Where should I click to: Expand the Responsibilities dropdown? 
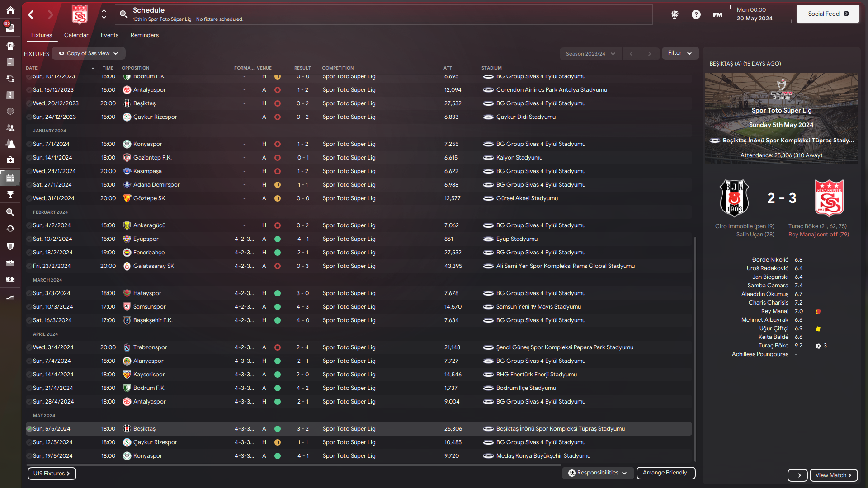[597, 473]
